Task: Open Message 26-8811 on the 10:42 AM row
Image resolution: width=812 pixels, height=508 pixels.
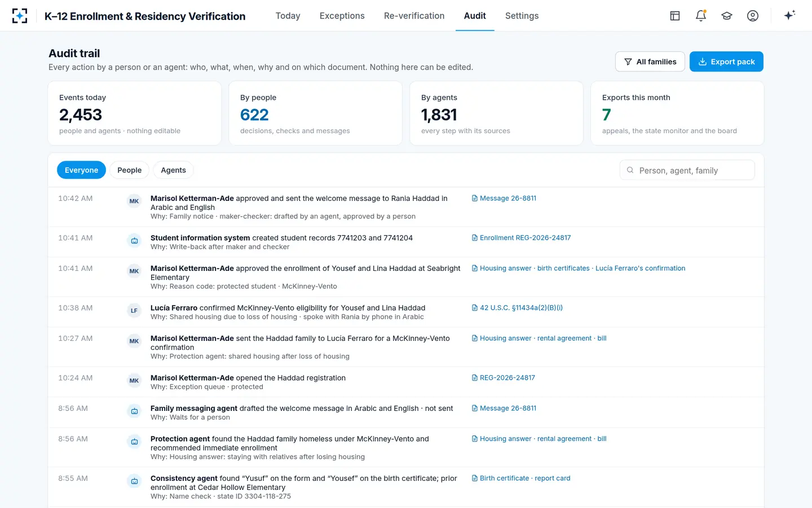Action: click(504, 198)
